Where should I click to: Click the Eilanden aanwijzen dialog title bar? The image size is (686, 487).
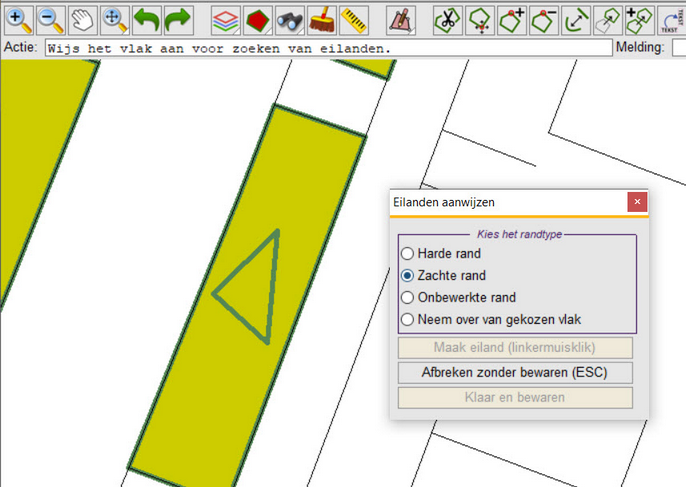tap(509, 202)
